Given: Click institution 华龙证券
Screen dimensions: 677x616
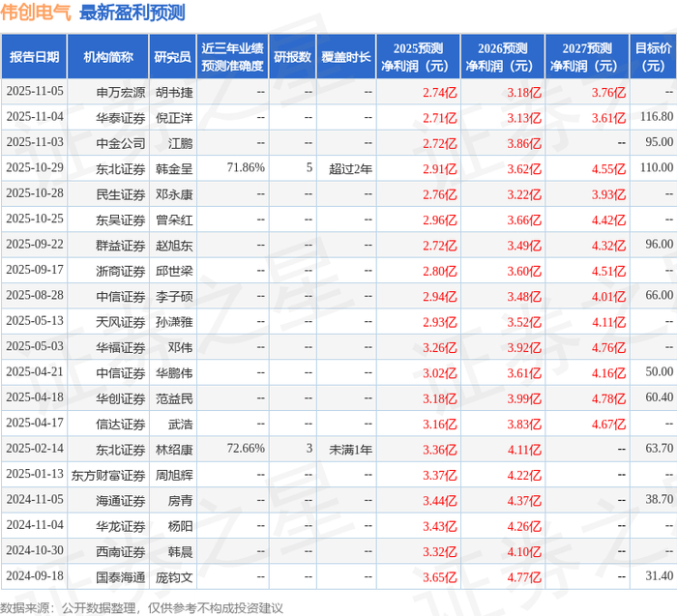Looking at the screenshot, I should click(x=121, y=525).
